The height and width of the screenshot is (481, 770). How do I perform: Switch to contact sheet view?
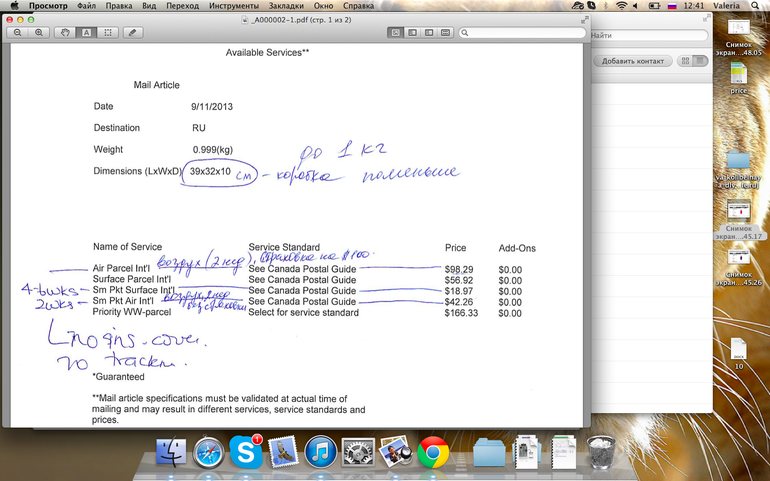pos(445,33)
